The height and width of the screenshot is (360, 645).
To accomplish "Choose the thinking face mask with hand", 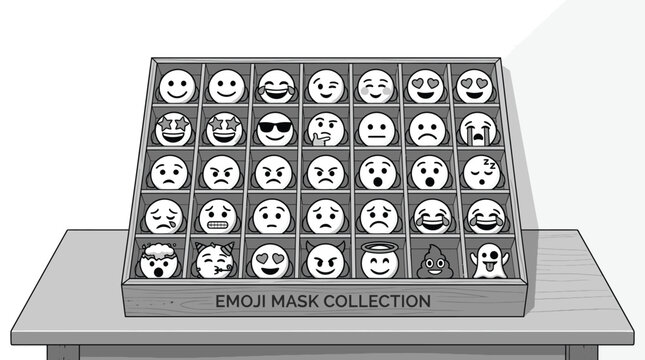I will 326,129.
